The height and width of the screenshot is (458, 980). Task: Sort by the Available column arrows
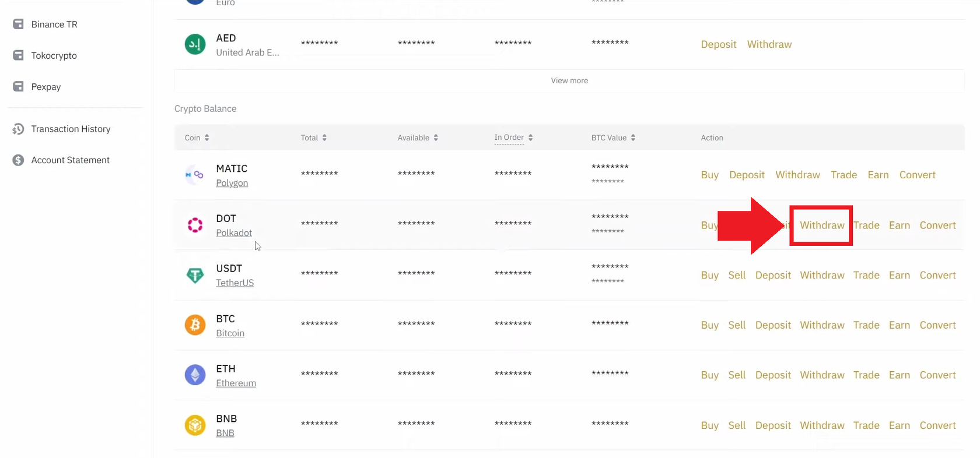point(436,138)
